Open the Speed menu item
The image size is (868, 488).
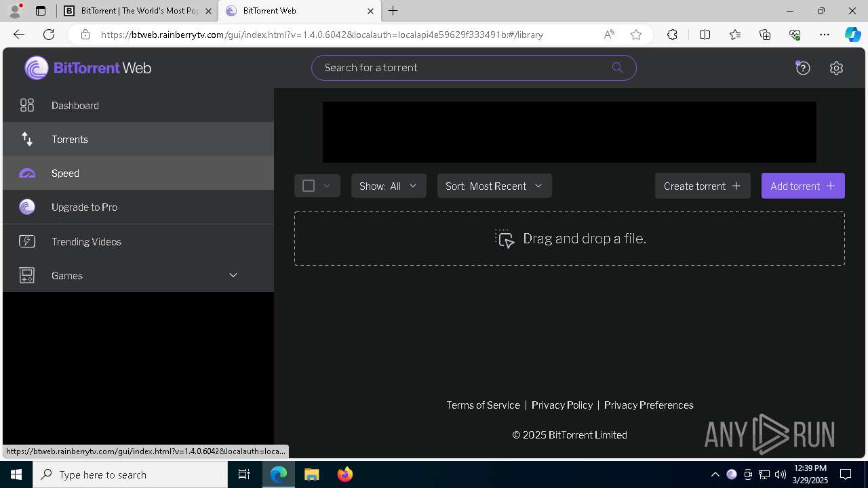[138, 173]
